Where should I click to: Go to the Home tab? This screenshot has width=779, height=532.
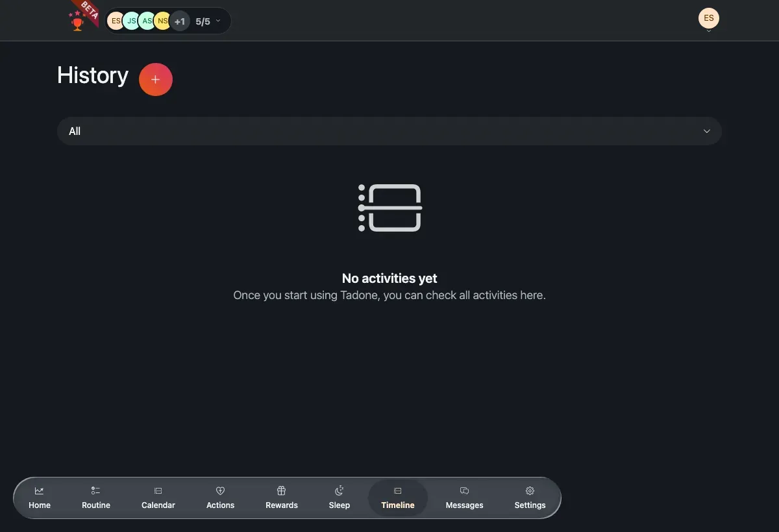coord(40,498)
